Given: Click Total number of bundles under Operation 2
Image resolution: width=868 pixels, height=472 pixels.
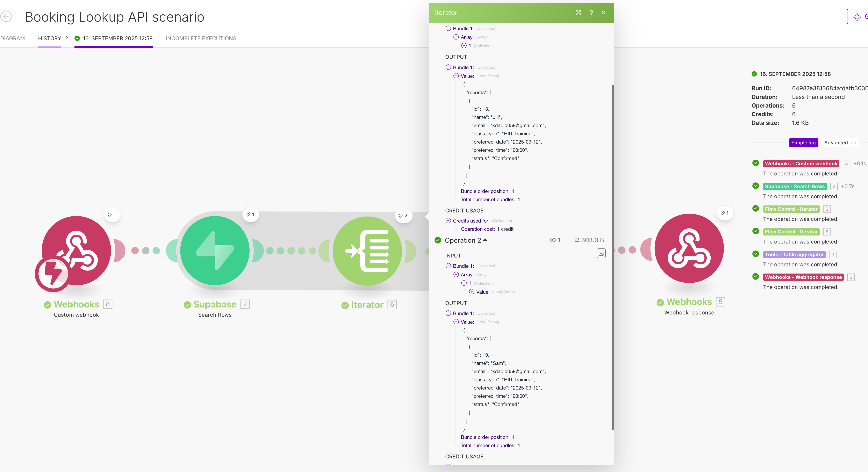Looking at the screenshot, I should [490, 445].
